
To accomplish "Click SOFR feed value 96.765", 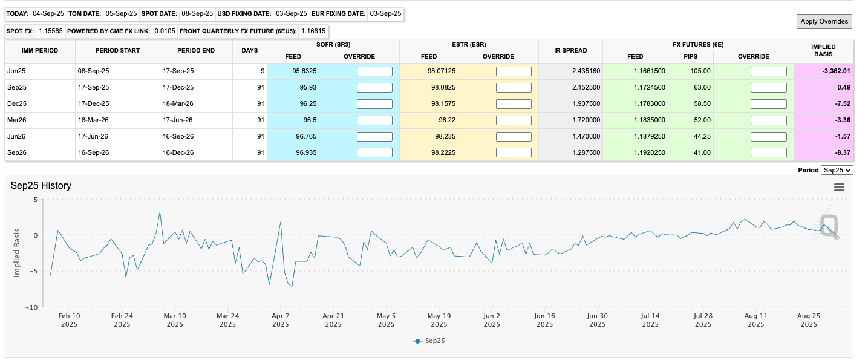I will pyautogui.click(x=307, y=137).
